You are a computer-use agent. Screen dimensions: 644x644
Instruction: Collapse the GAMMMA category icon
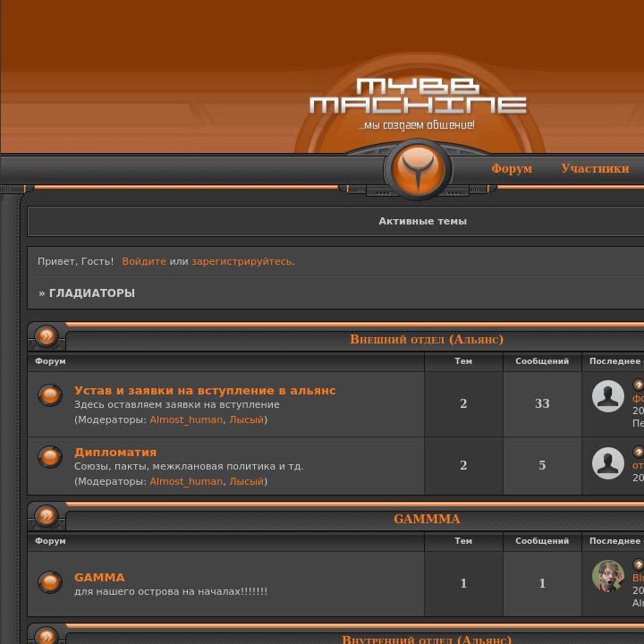pos(47,515)
